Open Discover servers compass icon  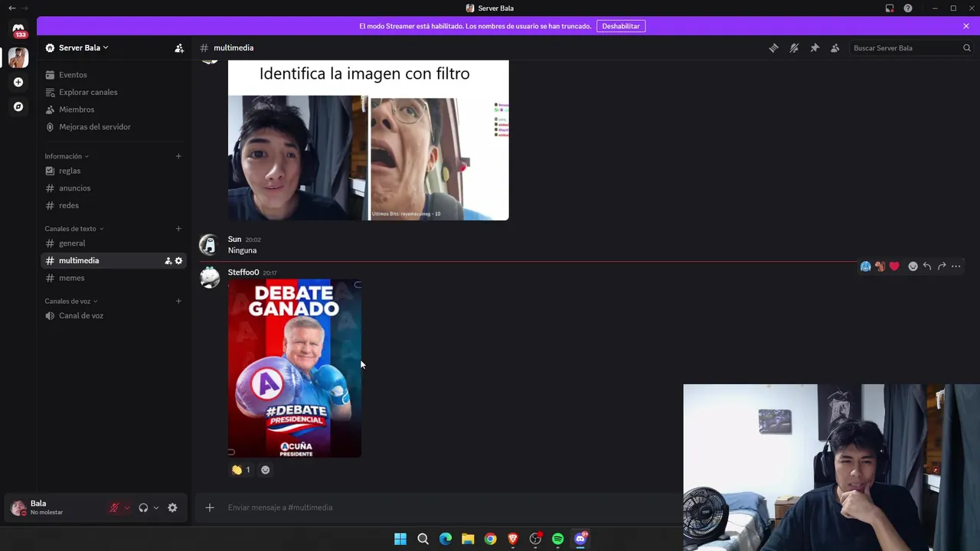pos(18,106)
